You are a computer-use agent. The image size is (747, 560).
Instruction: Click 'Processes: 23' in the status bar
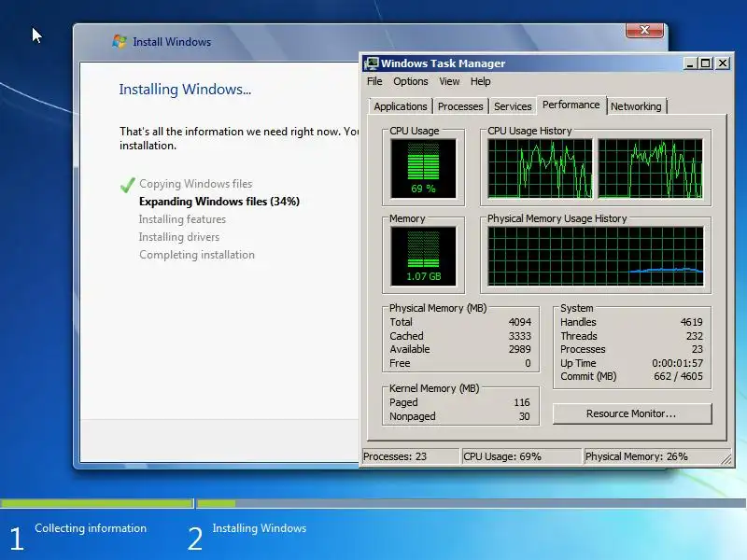(395, 456)
